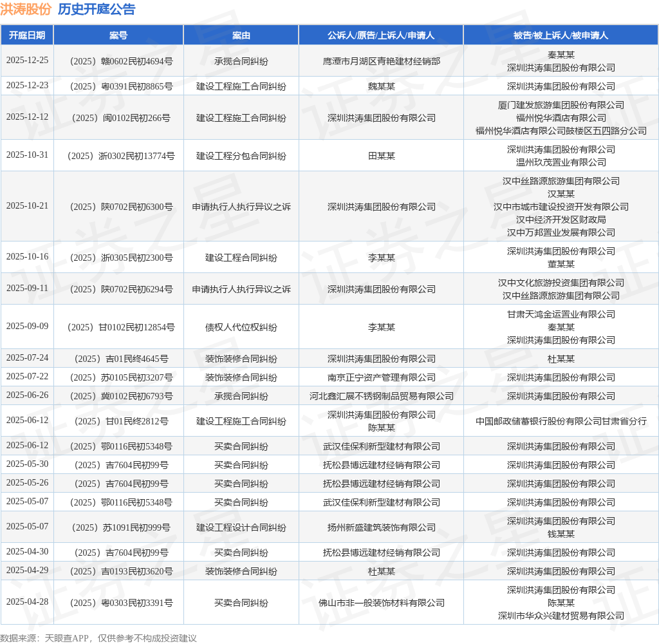Screen dimensions: 659x644
Task: Click defendant 温州玖茂置业有限公司
Action: (x=561, y=162)
